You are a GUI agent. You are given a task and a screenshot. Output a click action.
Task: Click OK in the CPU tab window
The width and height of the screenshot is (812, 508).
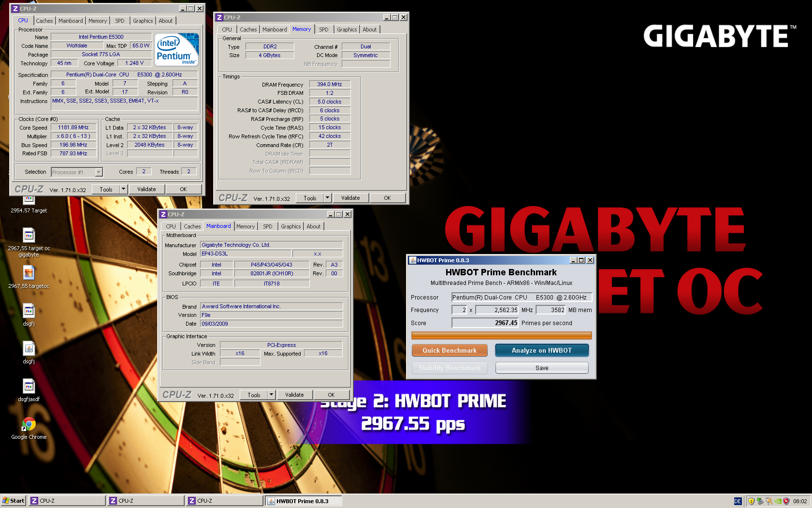click(183, 189)
